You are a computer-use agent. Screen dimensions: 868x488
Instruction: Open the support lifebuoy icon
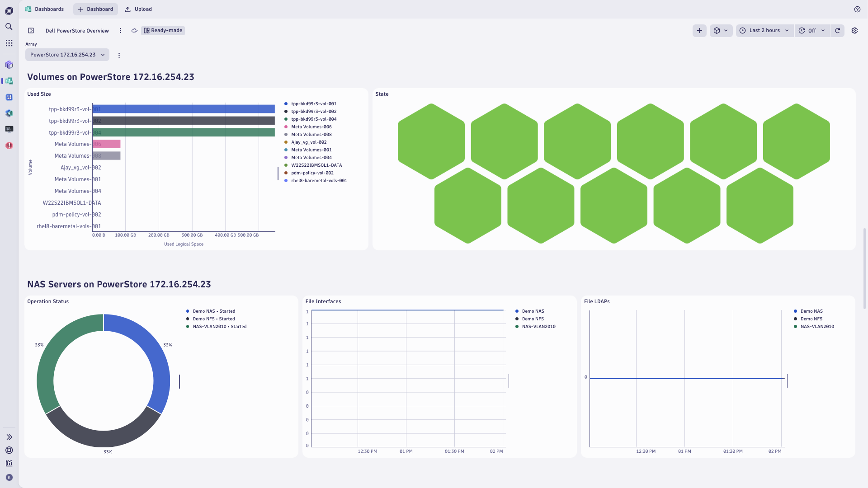tap(9, 450)
